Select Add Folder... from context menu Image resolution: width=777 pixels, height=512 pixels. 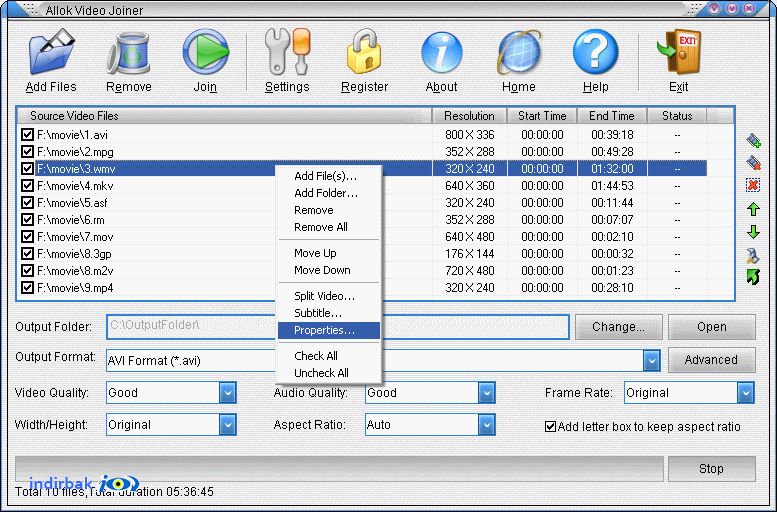[329, 193]
